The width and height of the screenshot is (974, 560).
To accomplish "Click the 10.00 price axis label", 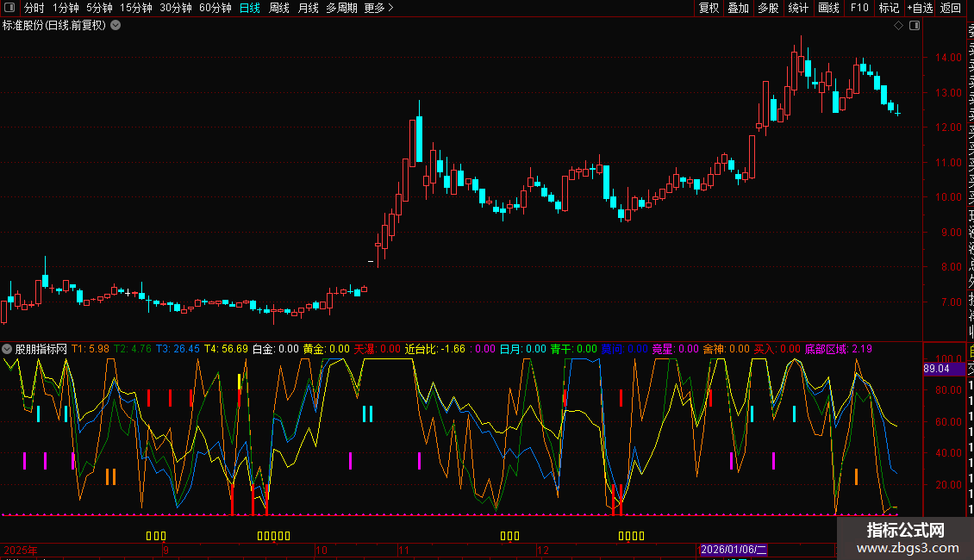I will [948, 197].
